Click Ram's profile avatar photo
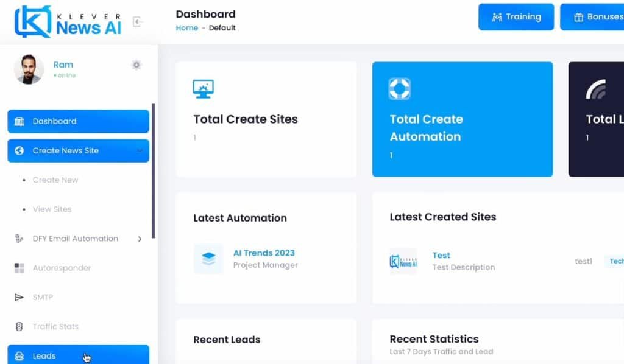 click(29, 69)
